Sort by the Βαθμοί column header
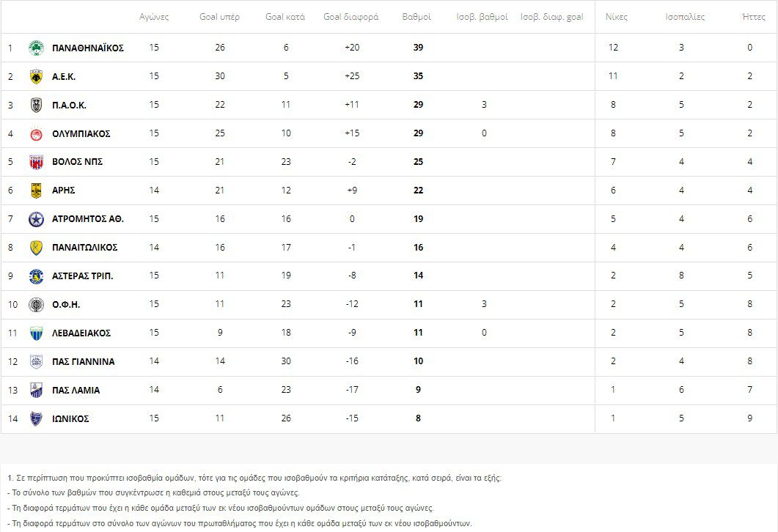The width and height of the screenshot is (778, 532). 416,17
